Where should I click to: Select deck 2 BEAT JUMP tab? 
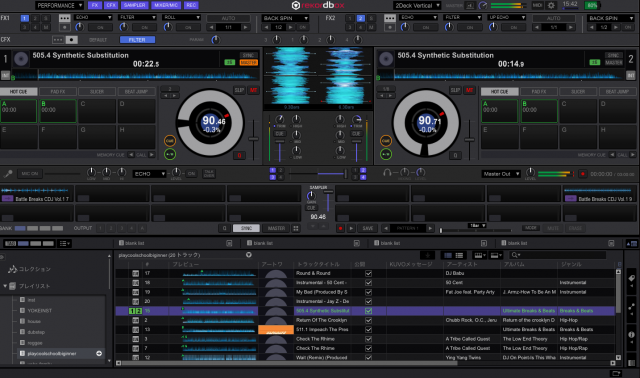click(617, 92)
